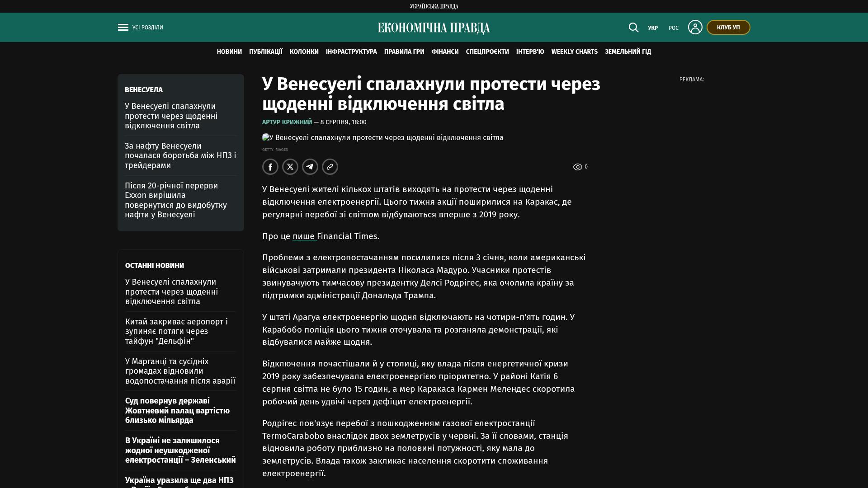The height and width of the screenshot is (488, 868).
Task: Open the Останні новини heading
Action: tap(155, 266)
